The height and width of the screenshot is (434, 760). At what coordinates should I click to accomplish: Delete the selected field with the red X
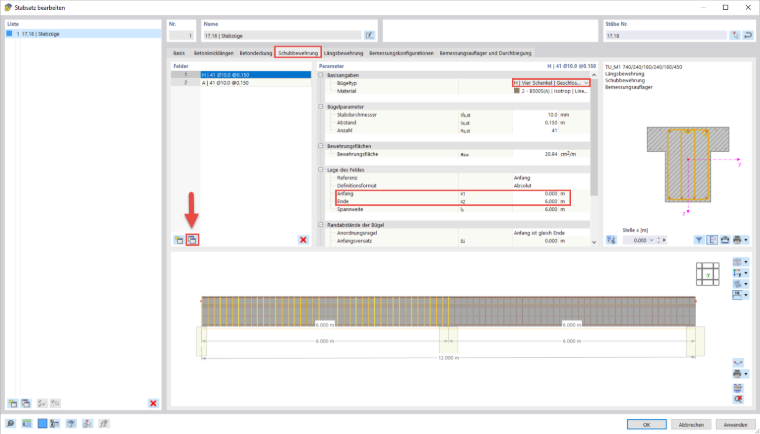[x=303, y=240]
